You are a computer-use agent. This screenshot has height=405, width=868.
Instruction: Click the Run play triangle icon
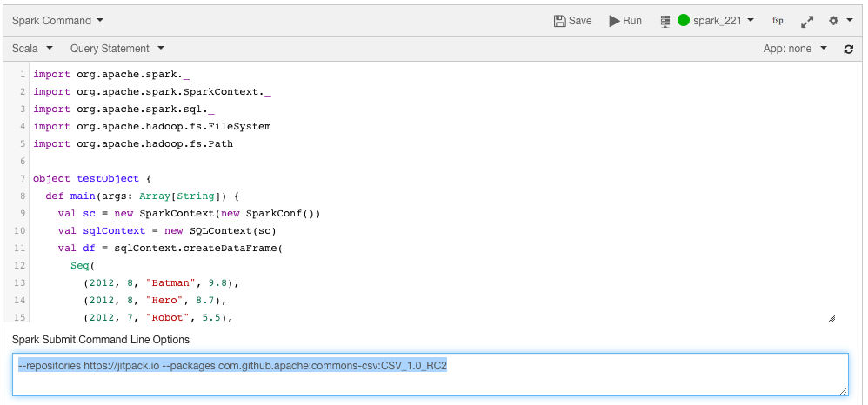[x=614, y=21]
